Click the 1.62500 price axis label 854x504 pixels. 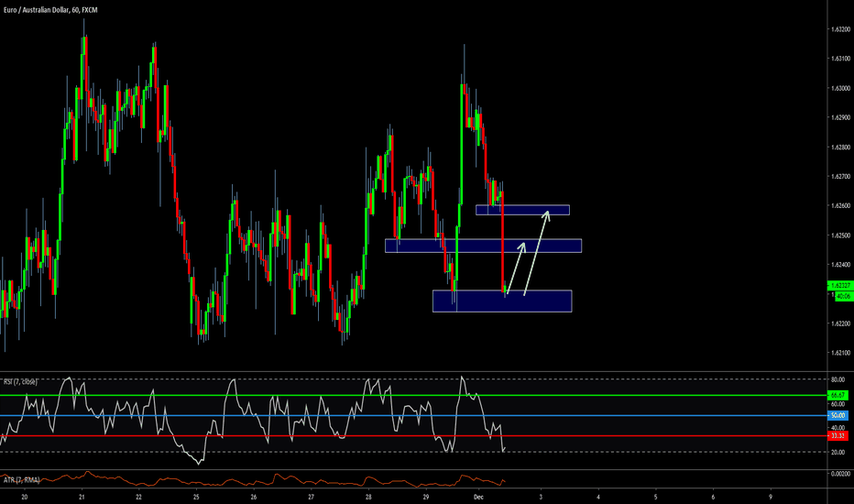[x=840, y=236]
